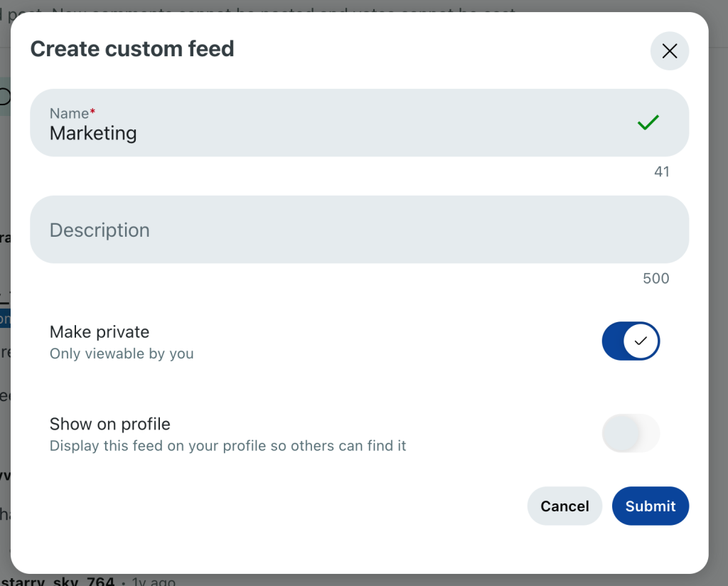
Task: Click the check icon on the private toggle knob
Action: pyautogui.click(x=641, y=341)
